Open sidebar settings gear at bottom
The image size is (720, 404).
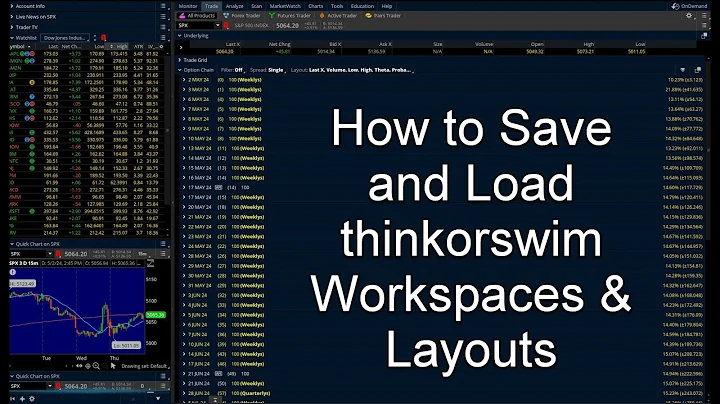tap(32, 399)
